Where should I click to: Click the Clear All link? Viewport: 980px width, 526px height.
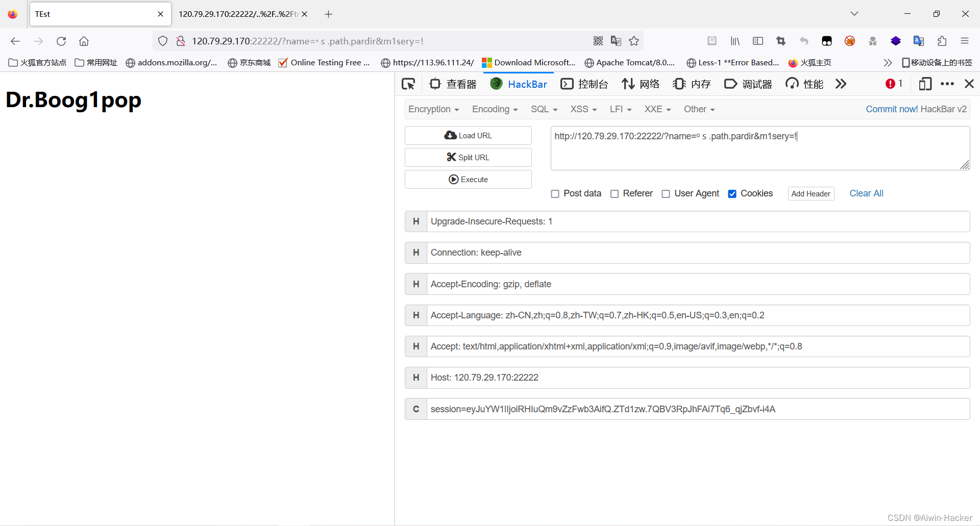[x=866, y=193]
